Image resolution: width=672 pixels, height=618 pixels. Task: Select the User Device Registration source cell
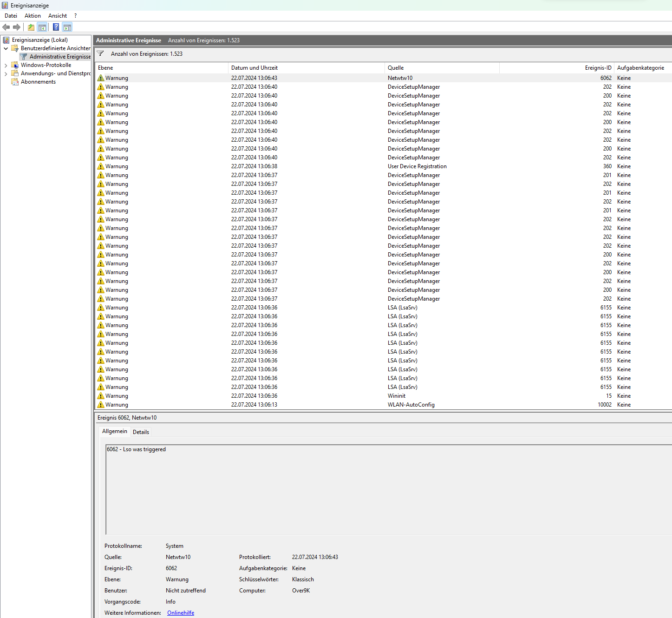point(417,166)
